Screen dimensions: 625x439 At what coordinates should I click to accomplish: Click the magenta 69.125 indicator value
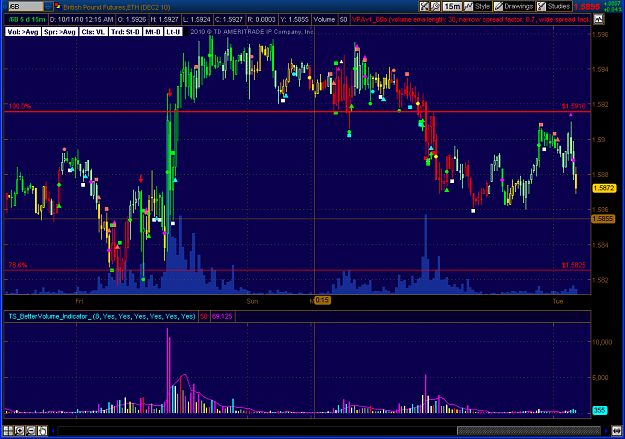point(222,317)
